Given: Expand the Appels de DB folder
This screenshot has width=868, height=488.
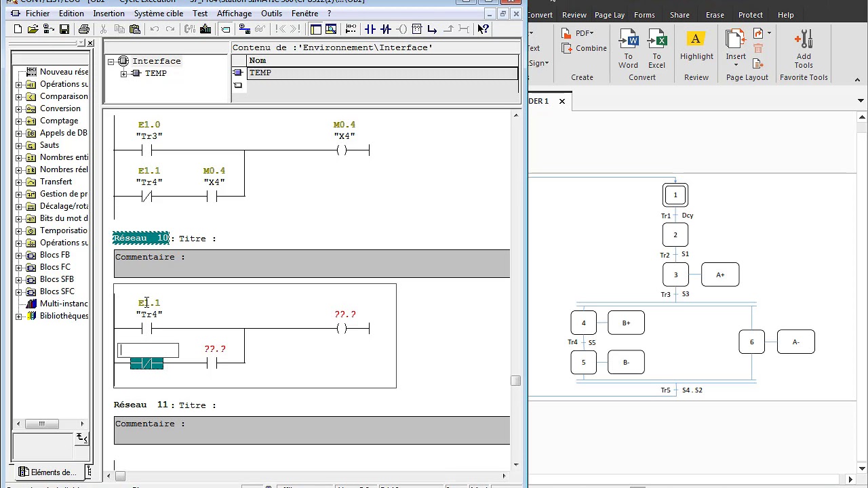Looking at the screenshot, I should (x=19, y=134).
